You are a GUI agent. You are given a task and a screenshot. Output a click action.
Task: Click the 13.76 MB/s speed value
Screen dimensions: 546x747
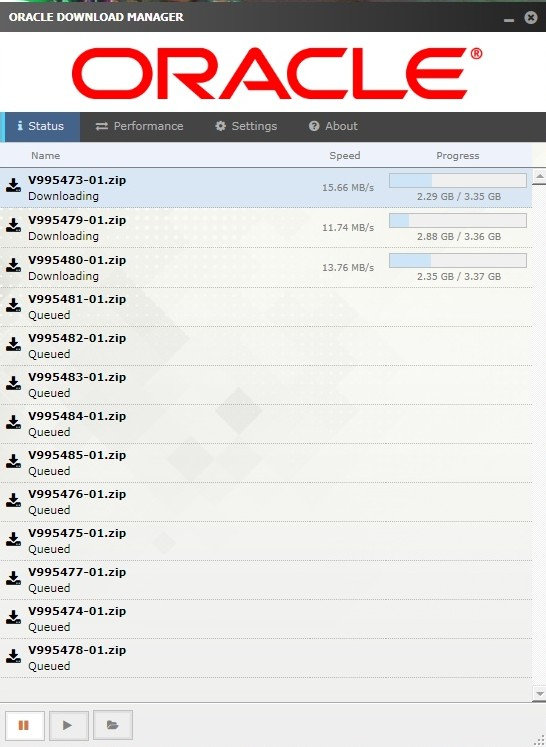[348, 268]
